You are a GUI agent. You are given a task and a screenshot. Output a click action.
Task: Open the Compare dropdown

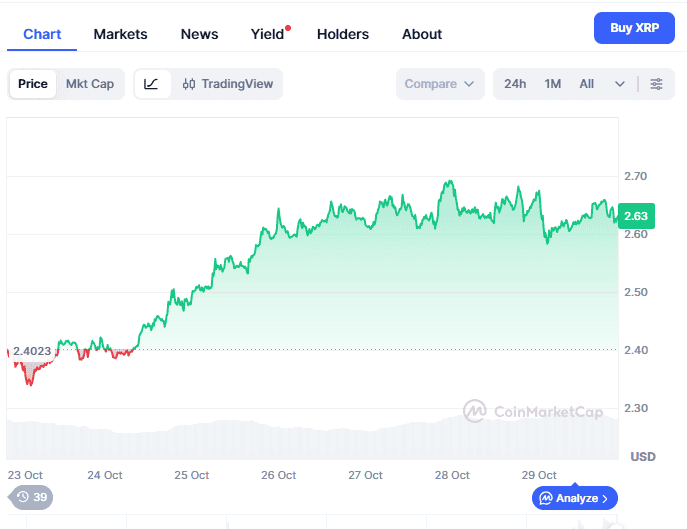tap(440, 84)
